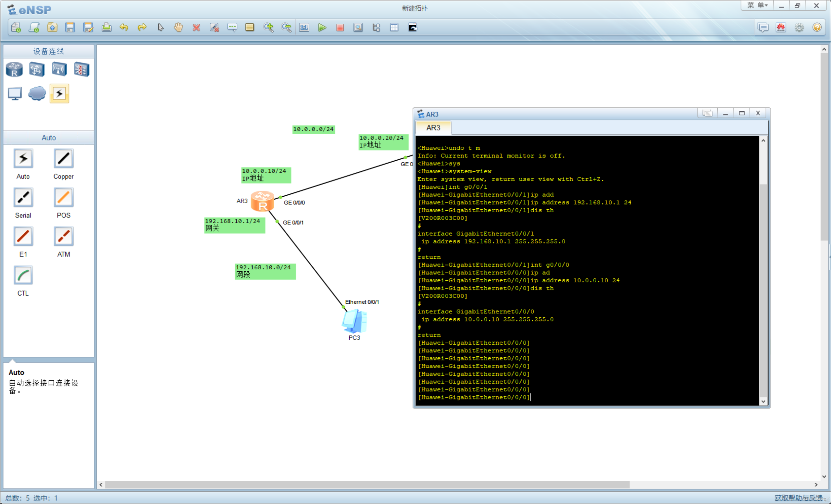Click the Save Topology disk icon
Viewport: 831px width, 504px height.
pos(70,27)
